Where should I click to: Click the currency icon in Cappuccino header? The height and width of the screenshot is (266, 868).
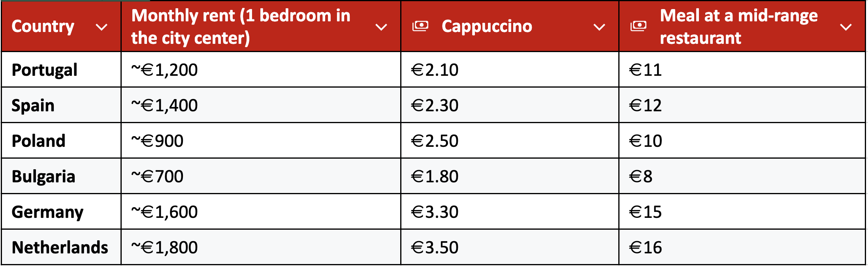[420, 26]
